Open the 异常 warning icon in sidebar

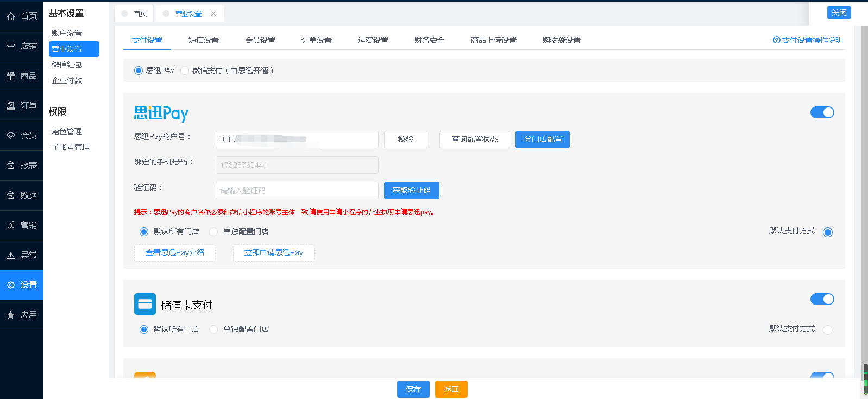coord(11,255)
